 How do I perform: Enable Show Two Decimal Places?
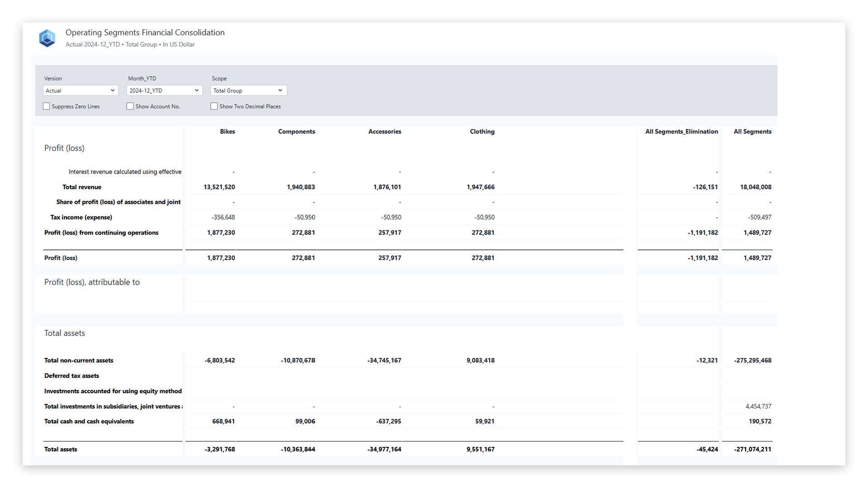pyautogui.click(x=214, y=106)
